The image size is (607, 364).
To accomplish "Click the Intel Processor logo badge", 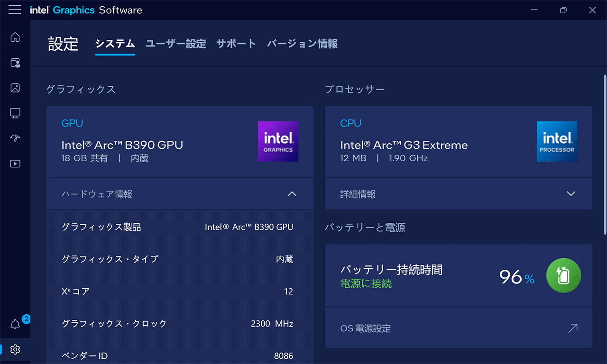I will pos(557,142).
